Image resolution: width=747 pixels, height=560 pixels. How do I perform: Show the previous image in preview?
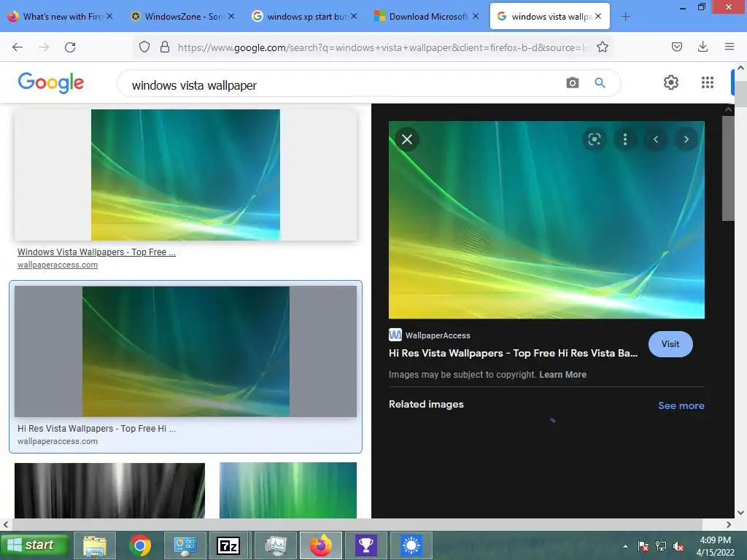656,139
